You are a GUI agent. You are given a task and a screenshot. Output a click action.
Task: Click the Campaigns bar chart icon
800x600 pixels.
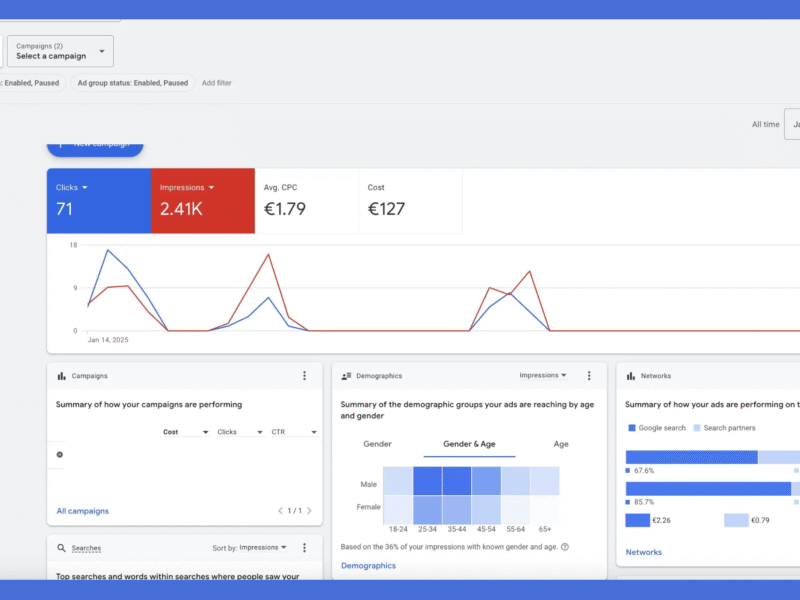[x=62, y=376]
